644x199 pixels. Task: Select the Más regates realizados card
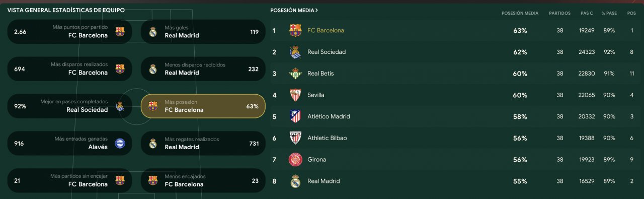point(203,144)
